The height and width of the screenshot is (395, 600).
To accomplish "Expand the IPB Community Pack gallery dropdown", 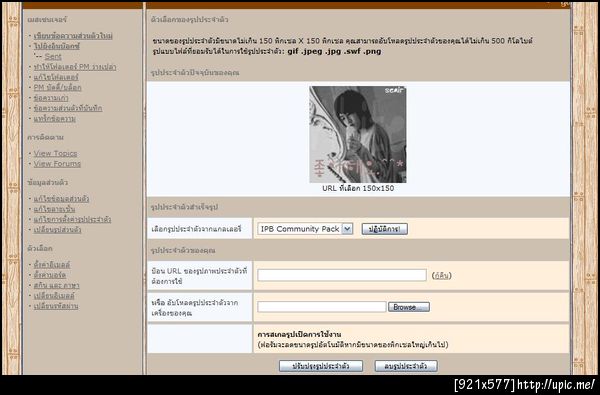I will click(x=305, y=229).
